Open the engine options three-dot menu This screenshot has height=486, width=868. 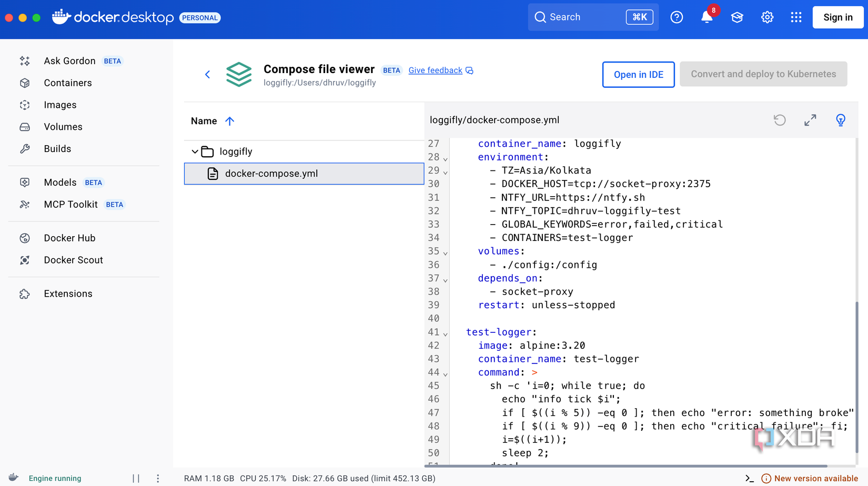click(158, 478)
